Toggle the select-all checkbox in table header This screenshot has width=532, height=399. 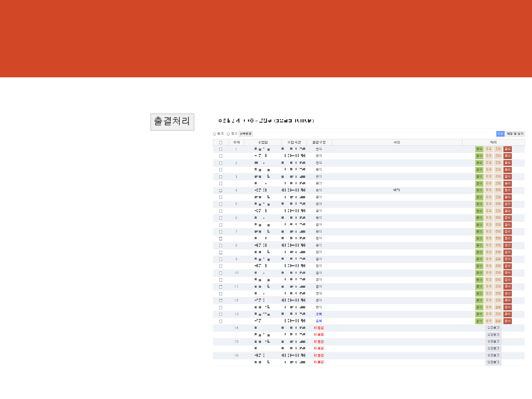[x=221, y=142]
